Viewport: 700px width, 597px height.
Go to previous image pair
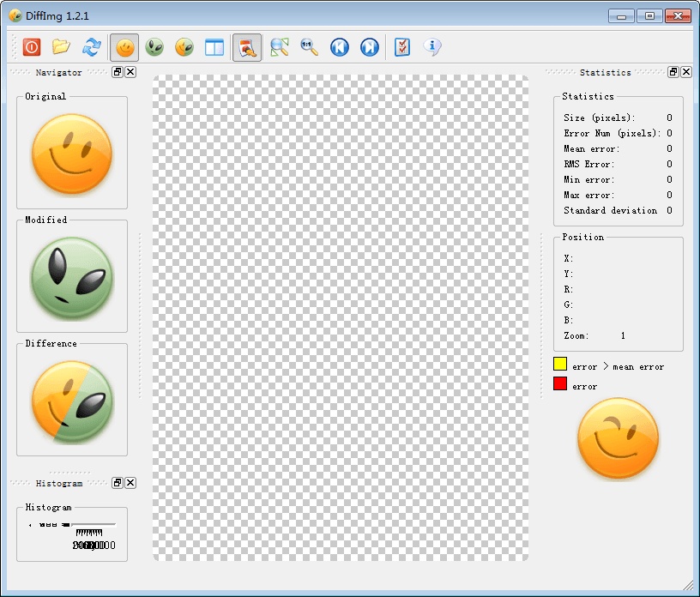340,47
